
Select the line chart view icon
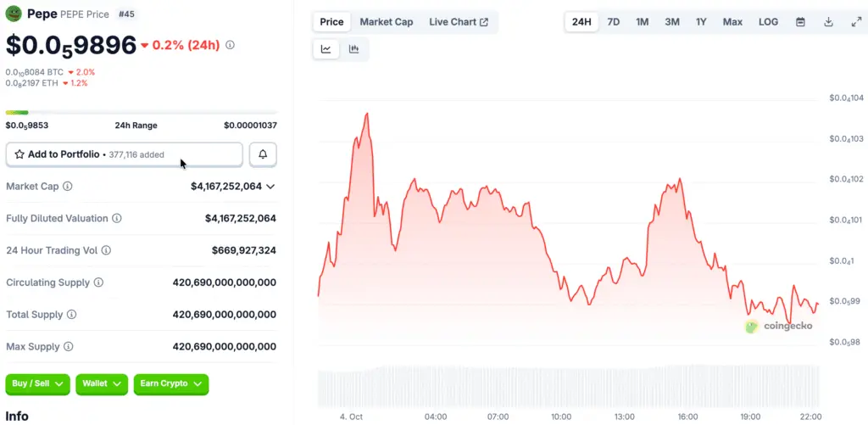click(x=326, y=49)
